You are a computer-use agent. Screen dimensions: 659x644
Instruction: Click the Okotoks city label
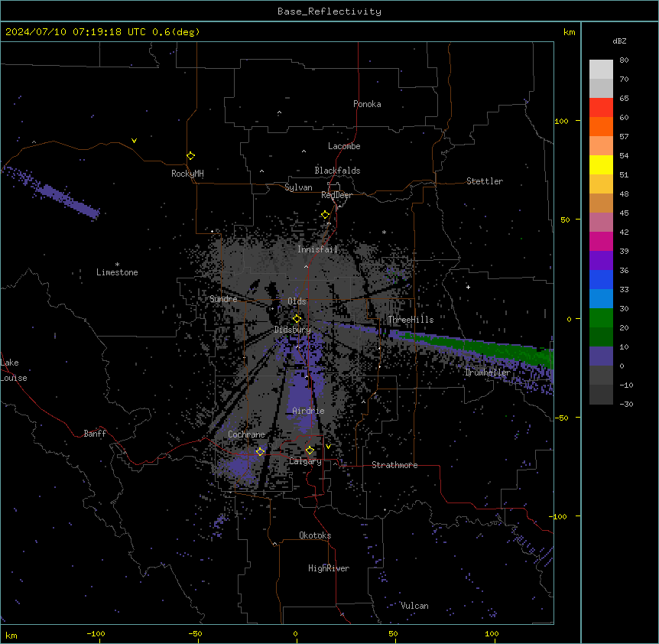[315, 535]
